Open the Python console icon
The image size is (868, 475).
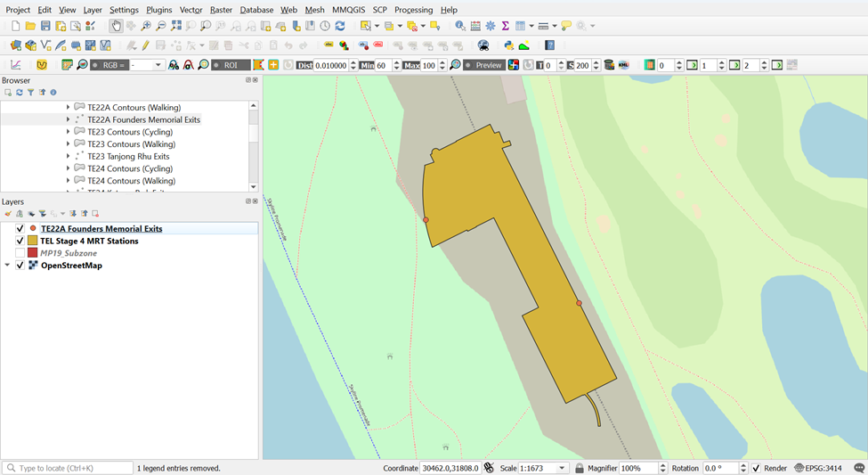(x=508, y=45)
